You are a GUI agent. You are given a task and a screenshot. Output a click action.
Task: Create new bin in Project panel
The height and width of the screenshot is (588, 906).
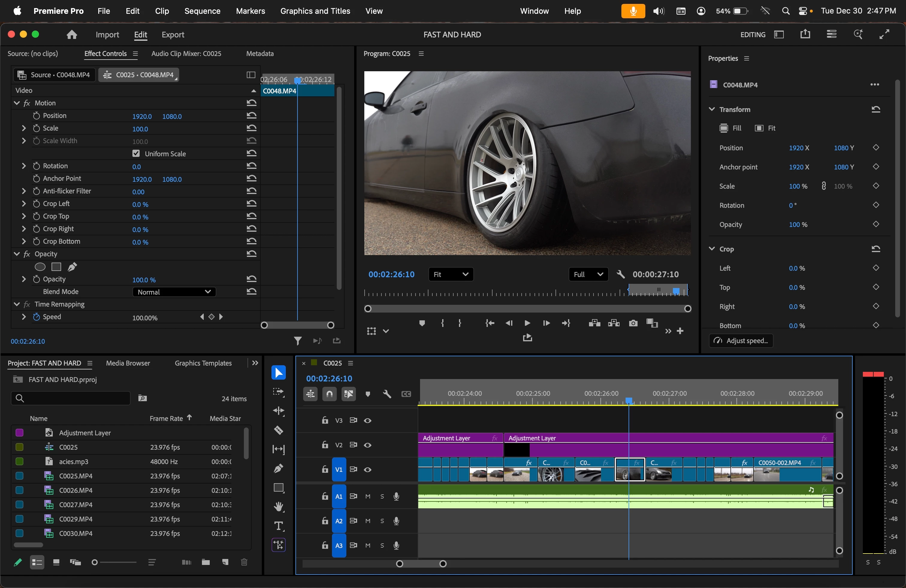(x=206, y=562)
